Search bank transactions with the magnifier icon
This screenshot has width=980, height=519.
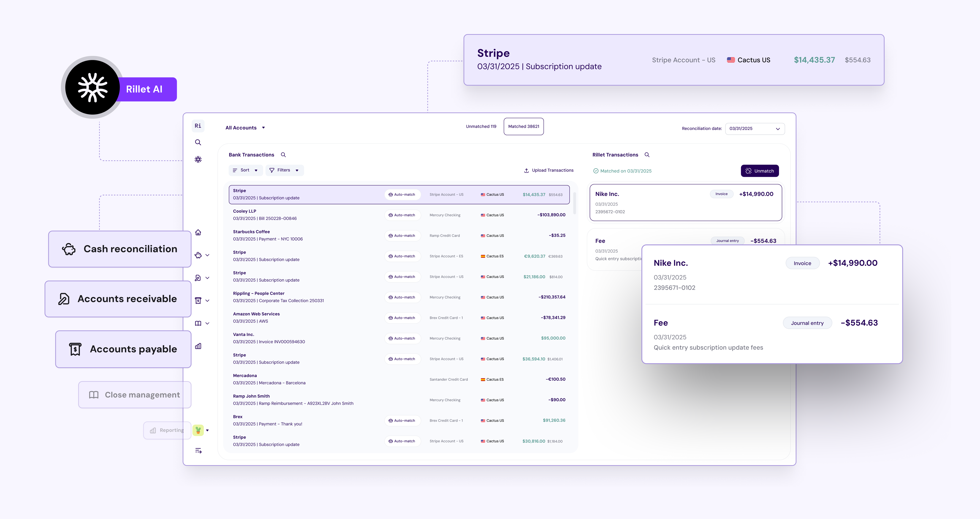[x=283, y=155]
